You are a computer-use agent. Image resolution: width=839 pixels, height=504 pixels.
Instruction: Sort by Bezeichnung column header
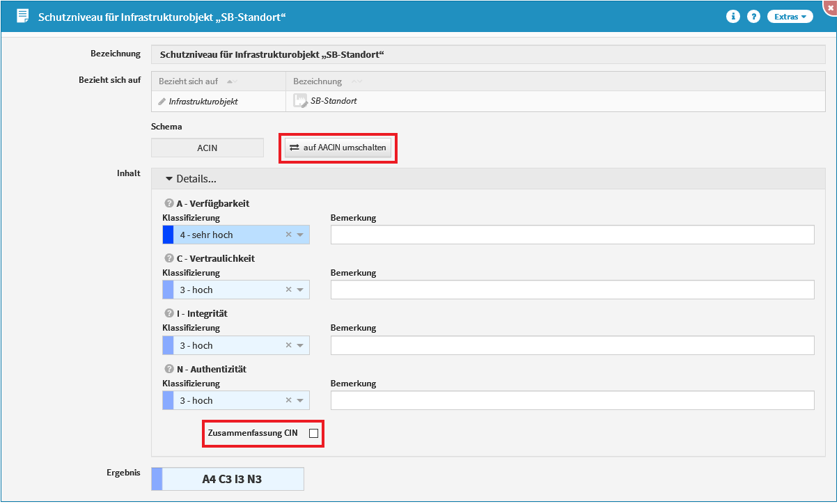point(317,81)
